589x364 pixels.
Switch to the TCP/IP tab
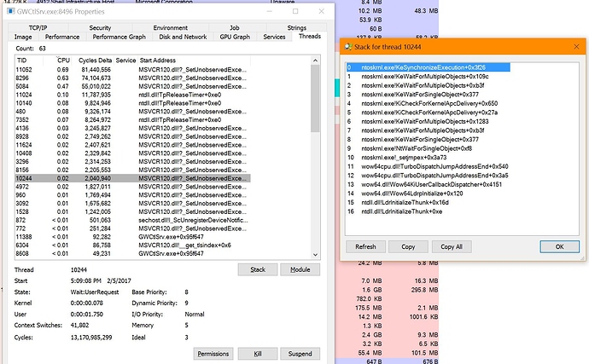(32, 27)
